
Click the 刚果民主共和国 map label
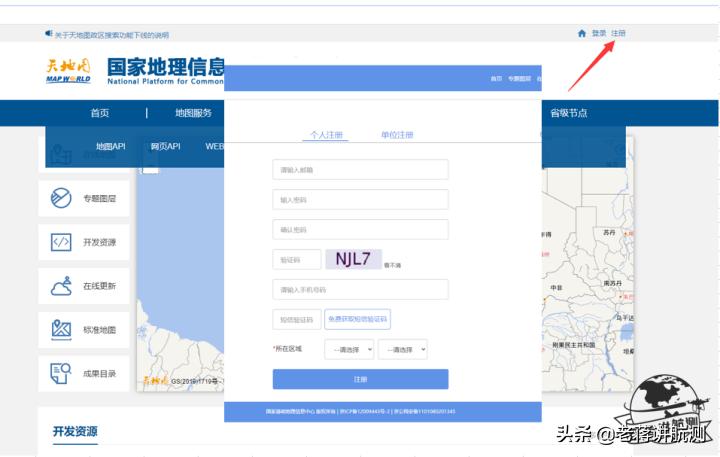(574, 344)
